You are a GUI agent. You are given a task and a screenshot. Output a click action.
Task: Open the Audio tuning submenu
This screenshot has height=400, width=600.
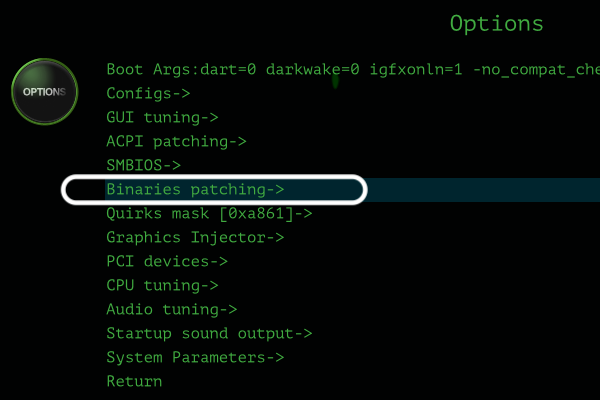tap(172, 310)
